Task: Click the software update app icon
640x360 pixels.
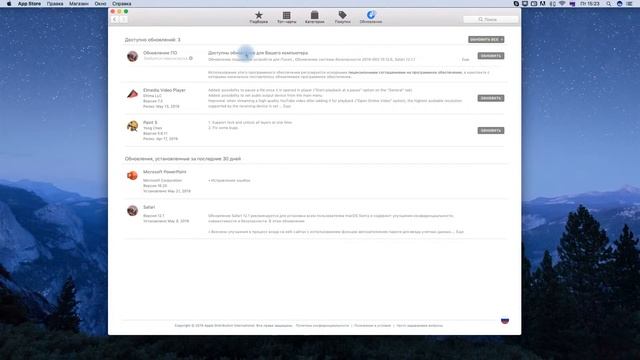Action: tap(132, 56)
